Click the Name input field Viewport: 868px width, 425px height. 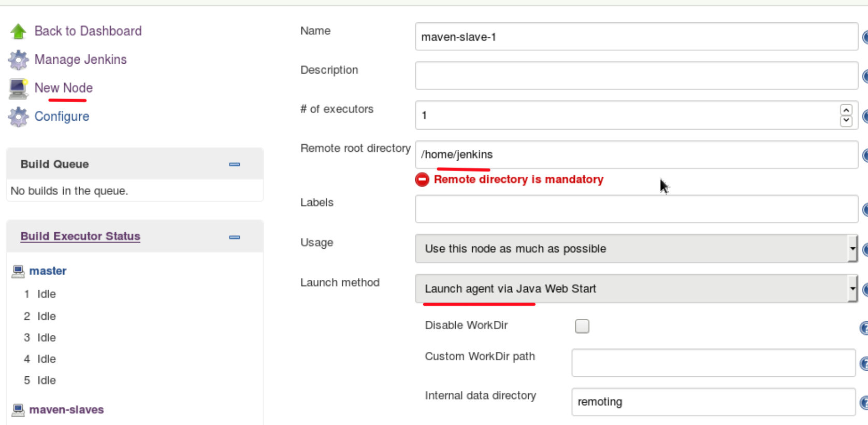(x=636, y=37)
